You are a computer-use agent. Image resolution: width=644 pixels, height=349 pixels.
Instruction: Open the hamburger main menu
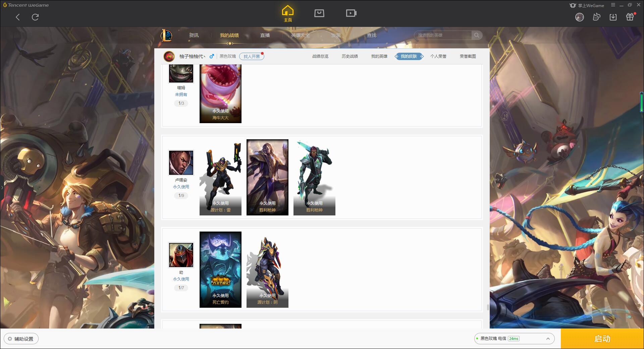point(613,5)
